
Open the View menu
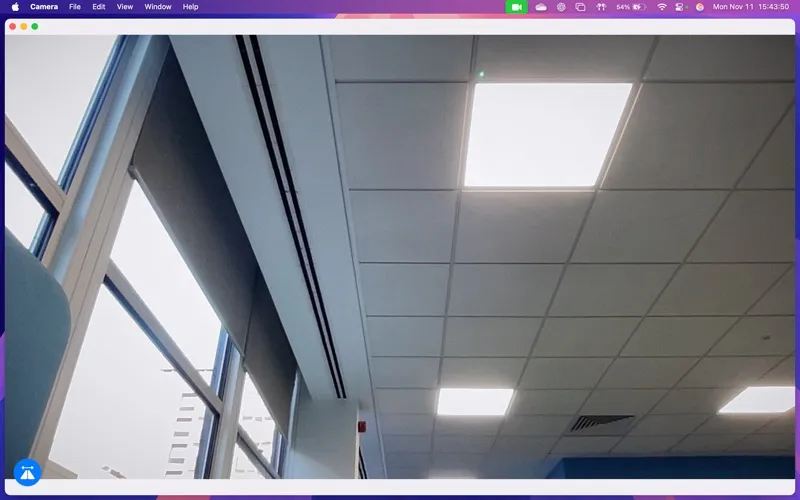125,7
